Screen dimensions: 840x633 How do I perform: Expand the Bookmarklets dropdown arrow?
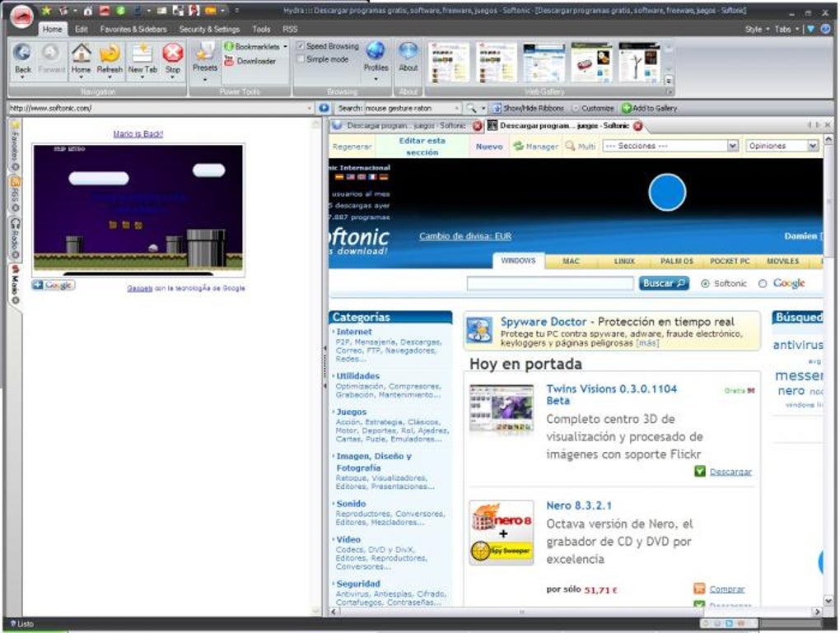coord(285,47)
